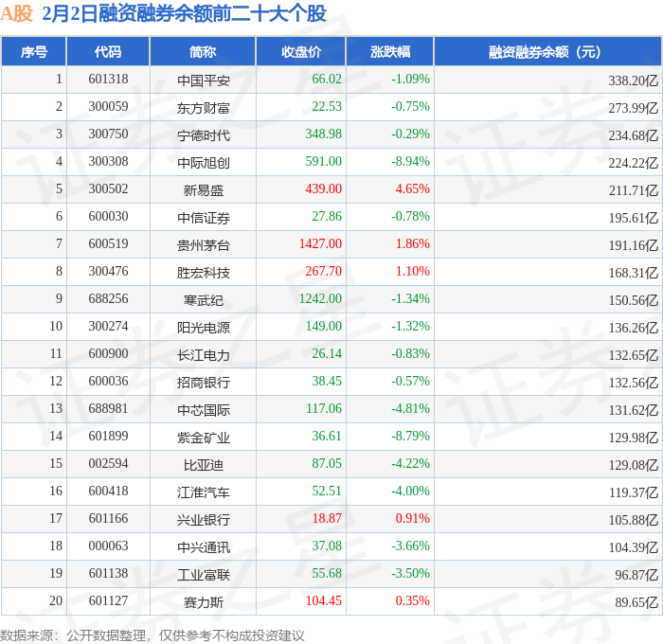Select stock name 宁德时代

click(x=204, y=135)
